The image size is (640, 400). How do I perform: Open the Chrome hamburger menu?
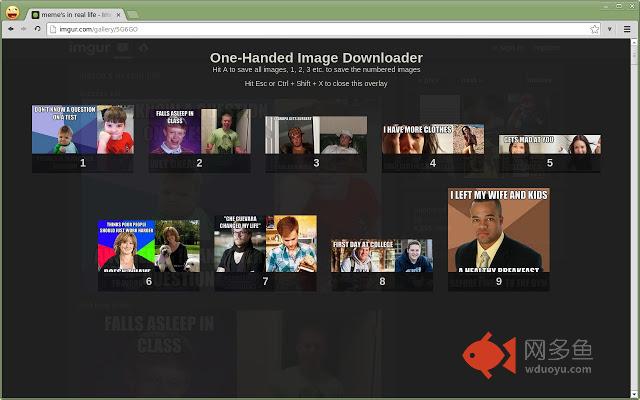pos(627,29)
